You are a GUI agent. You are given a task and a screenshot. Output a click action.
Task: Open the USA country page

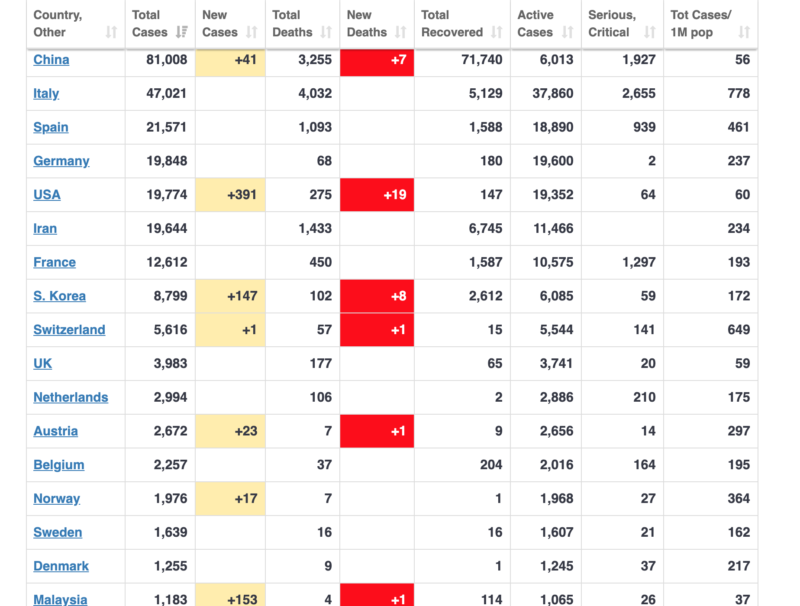[x=47, y=195]
